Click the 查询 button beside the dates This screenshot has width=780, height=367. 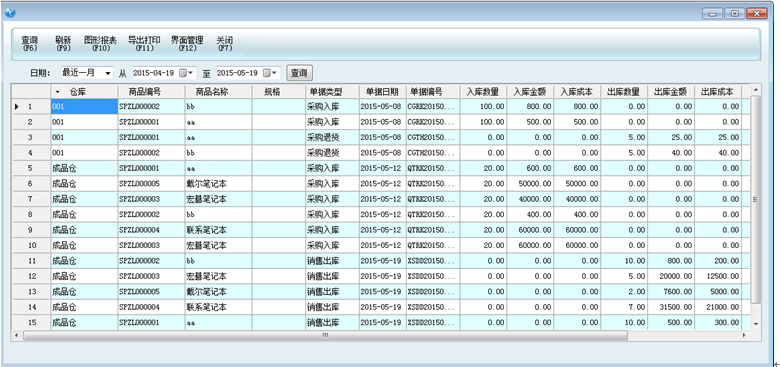299,73
